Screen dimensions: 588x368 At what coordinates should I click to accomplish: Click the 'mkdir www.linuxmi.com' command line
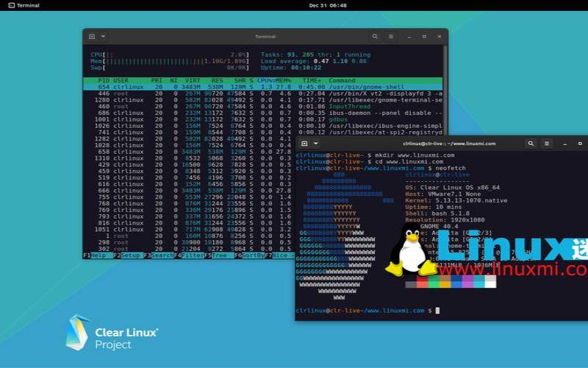pyautogui.click(x=375, y=155)
